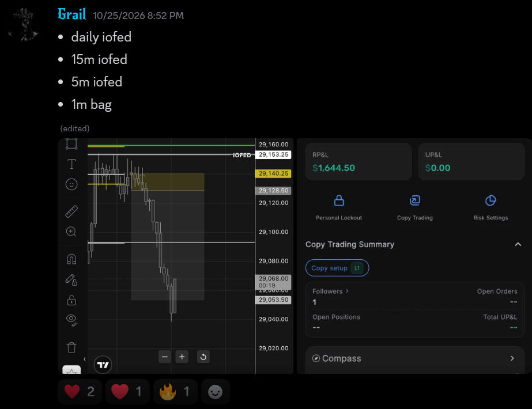Click the RP&L $1,644.50 card
The height and width of the screenshot is (409, 532).
(359, 161)
